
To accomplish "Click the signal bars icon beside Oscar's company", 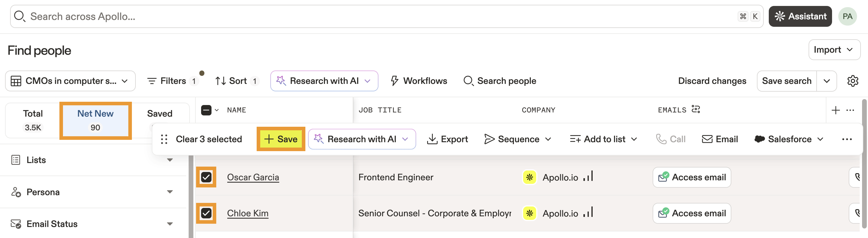I will coord(588,176).
